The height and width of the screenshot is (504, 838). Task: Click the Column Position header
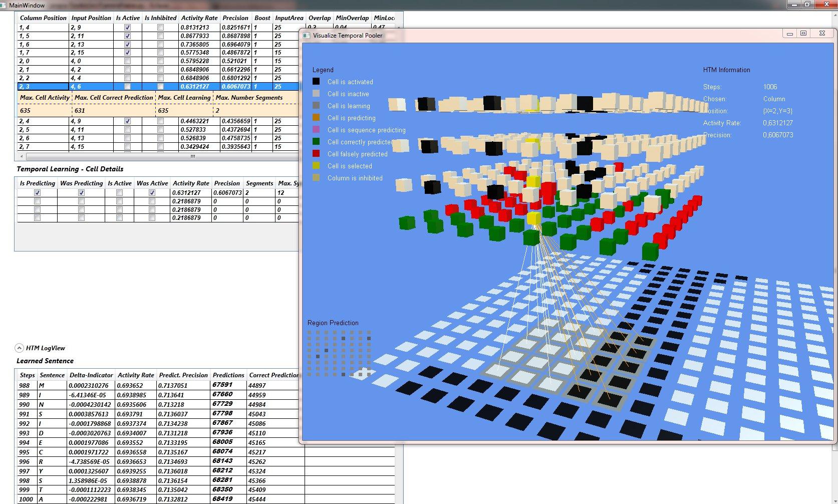(x=43, y=18)
